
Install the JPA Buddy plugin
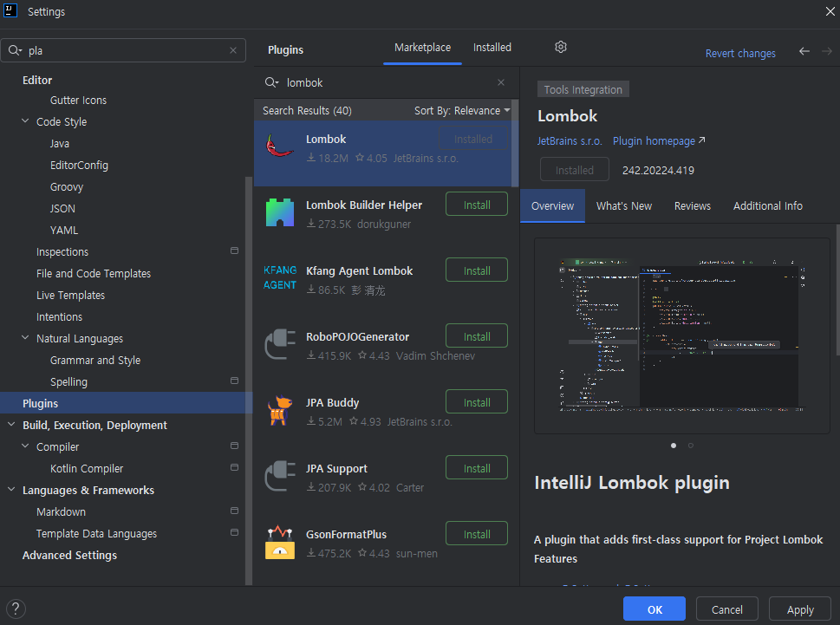point(476,402)
